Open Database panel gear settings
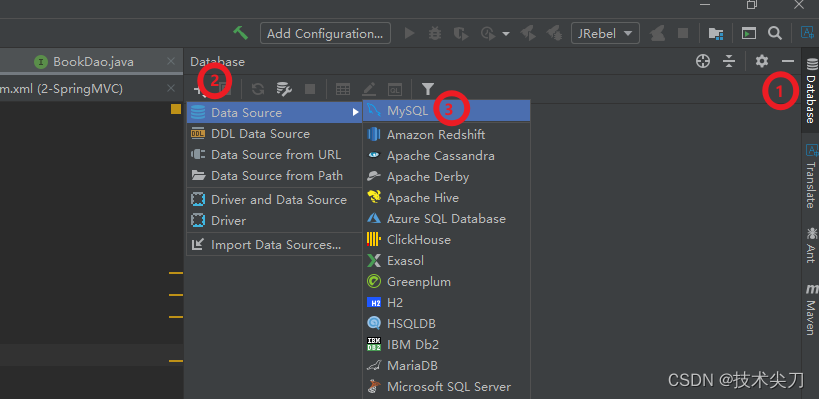Viewport: 819px width, 399px height. point(762,61)
